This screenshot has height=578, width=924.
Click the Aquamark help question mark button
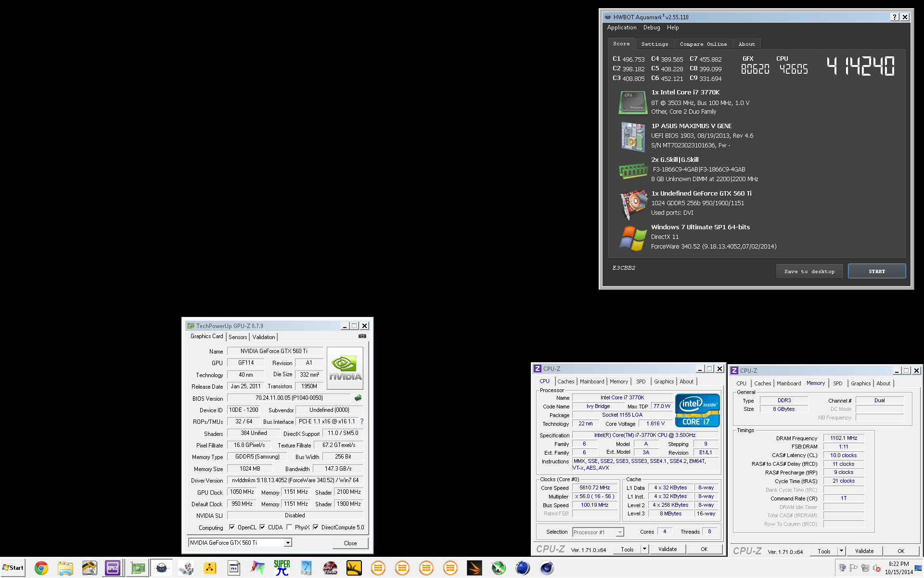coord(894,17)
